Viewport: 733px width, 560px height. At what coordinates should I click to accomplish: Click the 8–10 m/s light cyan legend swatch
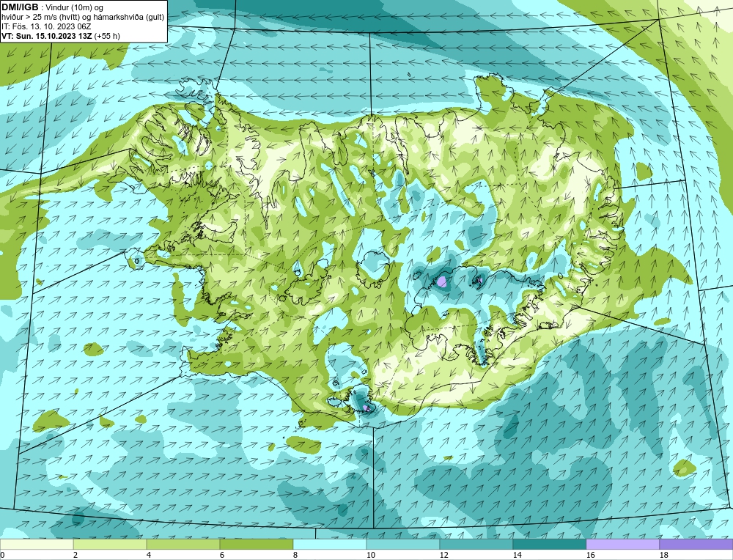(330, 544)
